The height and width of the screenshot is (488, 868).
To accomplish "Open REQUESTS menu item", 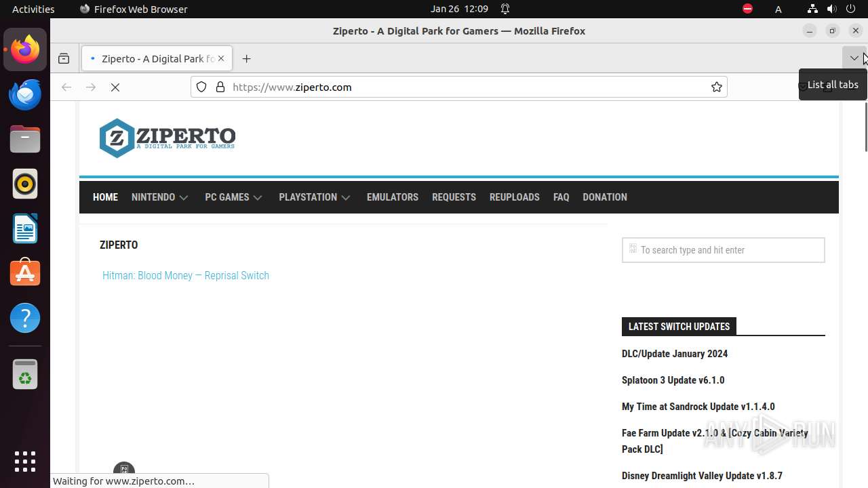I will pyautogui.click(x=454, y=197).
